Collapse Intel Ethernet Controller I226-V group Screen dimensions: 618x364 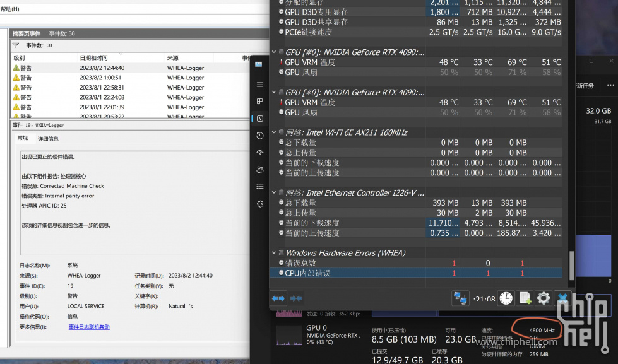(274, 192)
